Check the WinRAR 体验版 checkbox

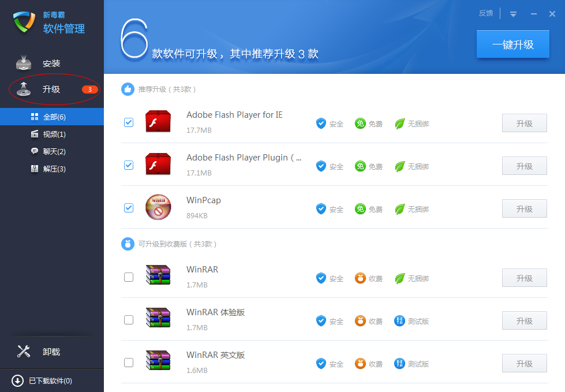[x=129, y=320]
